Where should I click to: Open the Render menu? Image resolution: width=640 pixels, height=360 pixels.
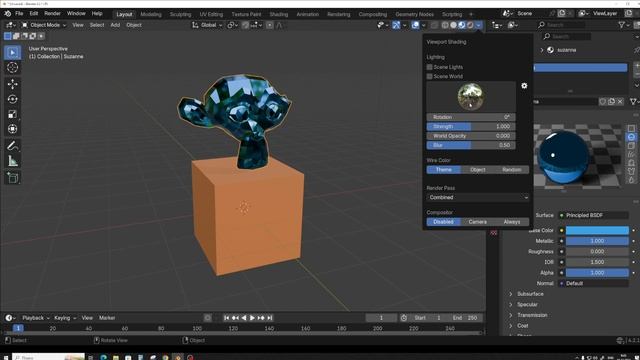pos(53,13)
